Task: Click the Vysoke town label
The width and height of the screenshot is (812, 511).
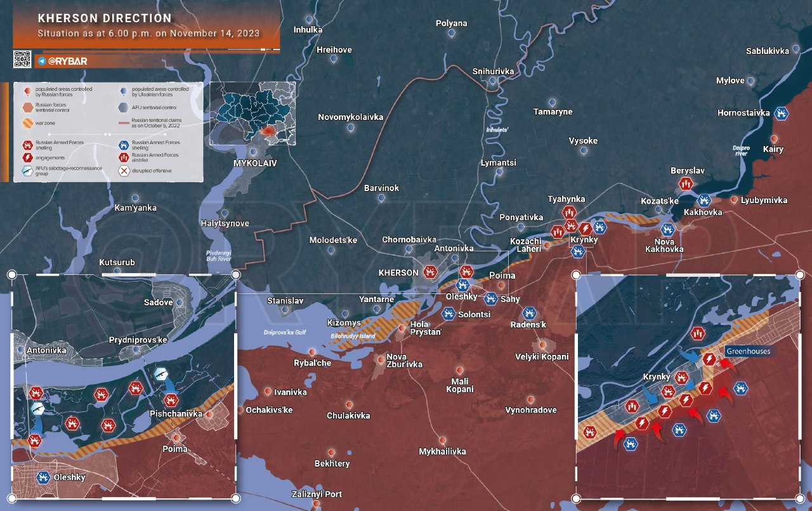Action: [x=583, y=140]
